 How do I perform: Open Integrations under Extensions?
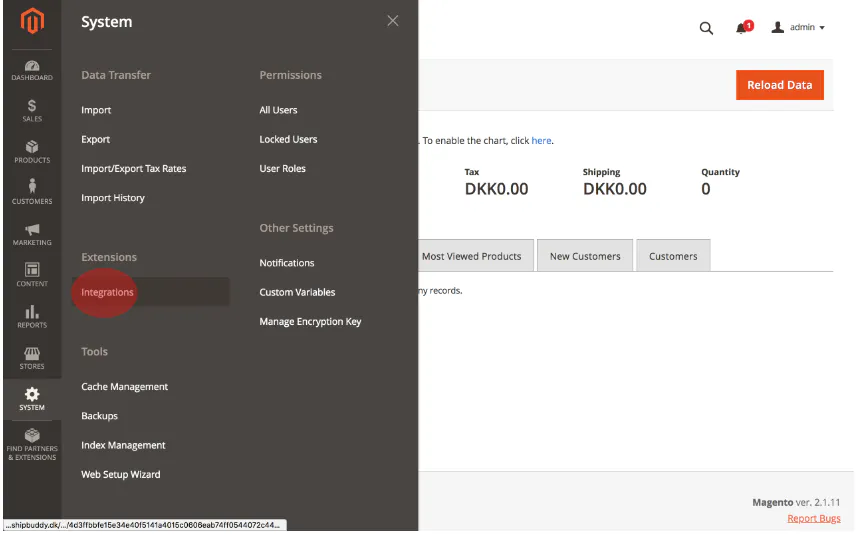pos(108,292)
